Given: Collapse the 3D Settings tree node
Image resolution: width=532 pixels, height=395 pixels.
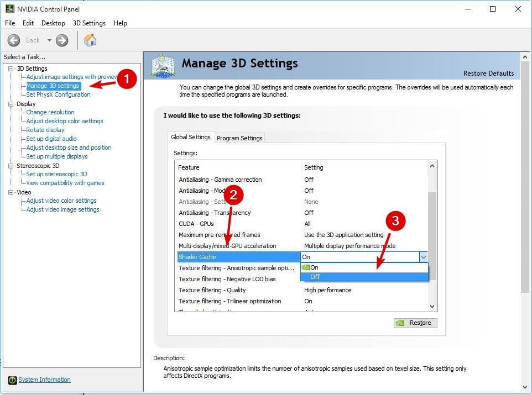Looking at the screenshot, I should click(x=11, y=69).
